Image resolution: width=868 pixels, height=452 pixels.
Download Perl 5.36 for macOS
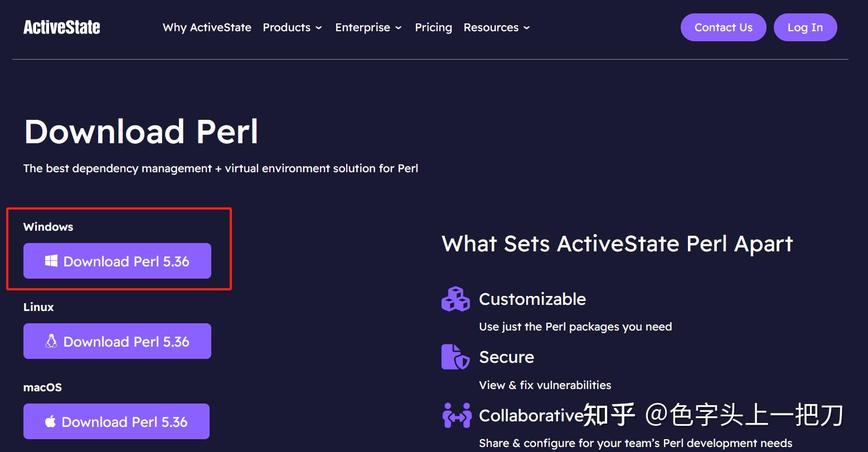116,421
